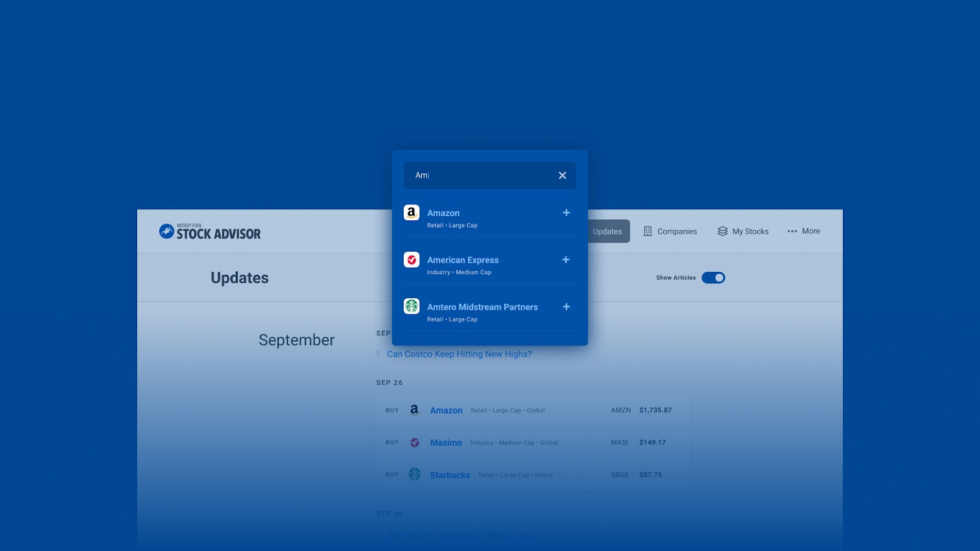The width and height of the screenshot is (980, 551).
Task: Click the $1,735.87 Amazon price
Action: coord(655,410)
